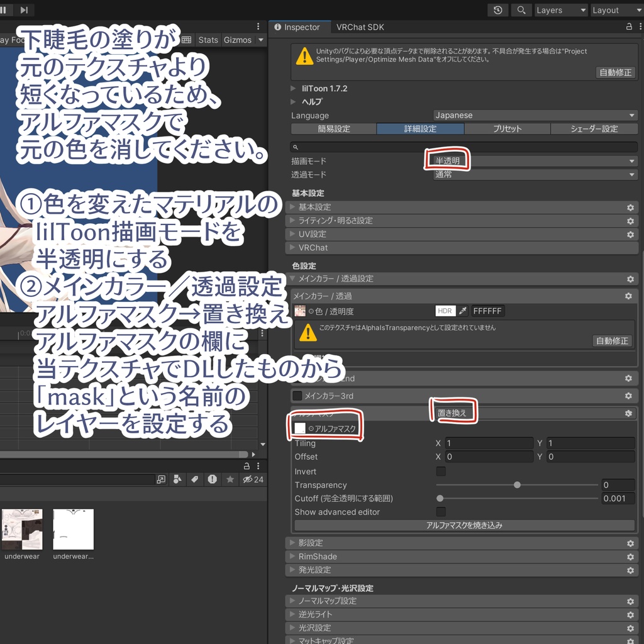644x644 pixels.
Task: Click the Transparency slider handle
Action: click(517, 485)
